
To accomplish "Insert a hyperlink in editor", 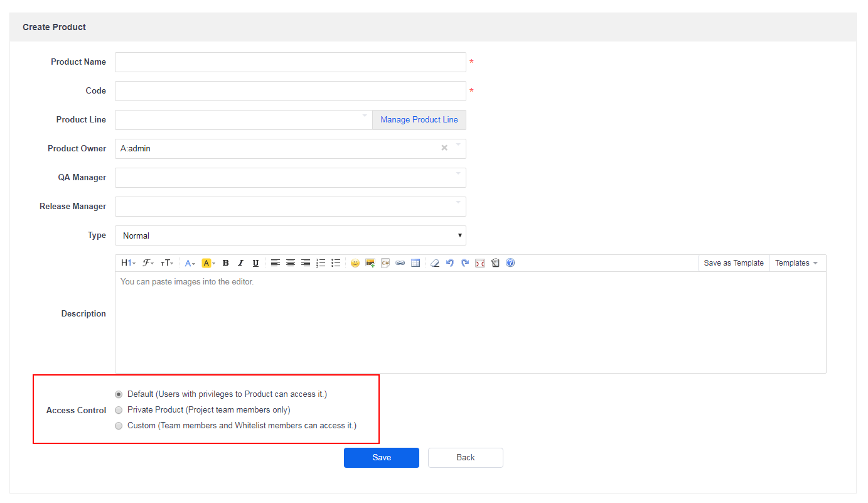I will [x=400, y=263].
